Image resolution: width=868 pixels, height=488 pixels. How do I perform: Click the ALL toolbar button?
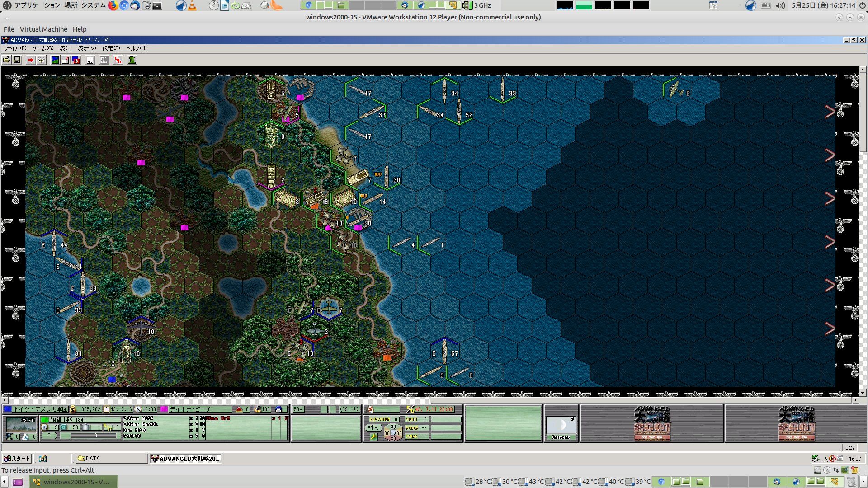[x=104, y=60]
